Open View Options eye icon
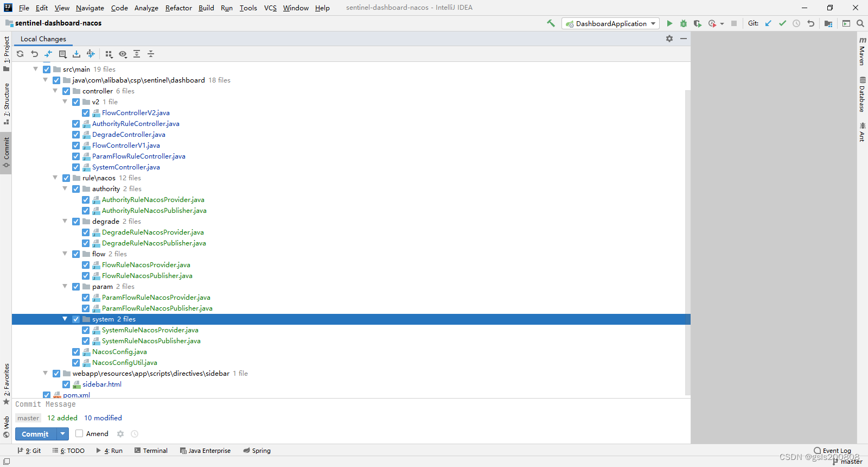This screenshot has width=868, height=467. (123, 54)
